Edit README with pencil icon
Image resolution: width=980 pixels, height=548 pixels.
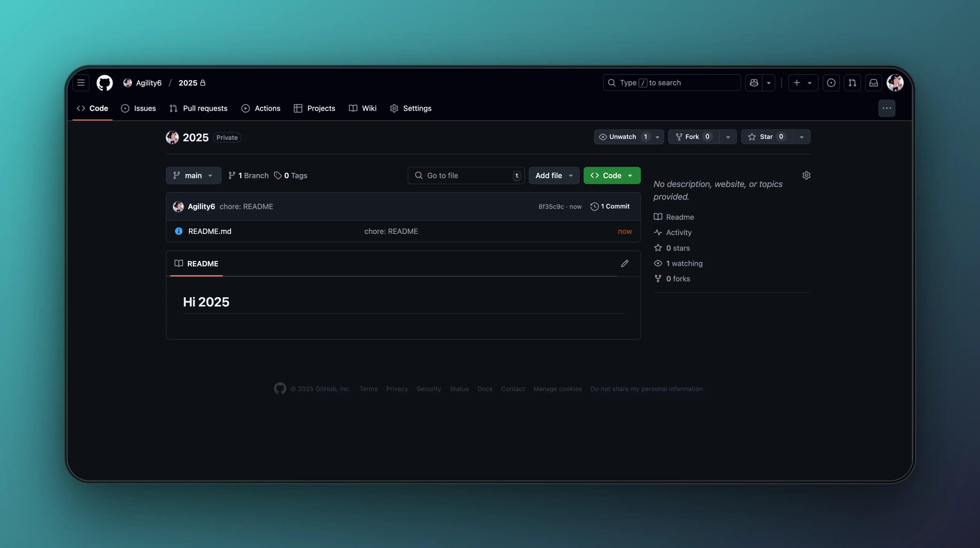click(624, 263)
